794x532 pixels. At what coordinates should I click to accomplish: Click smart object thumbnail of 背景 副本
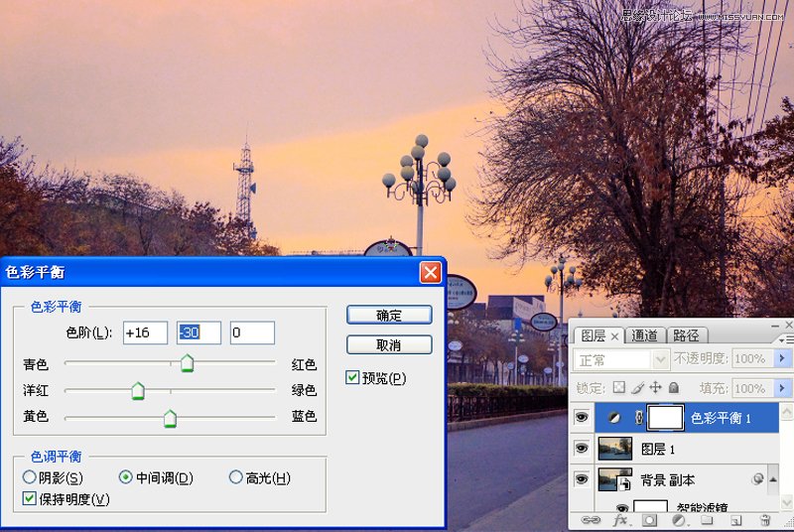click(614, 479)
